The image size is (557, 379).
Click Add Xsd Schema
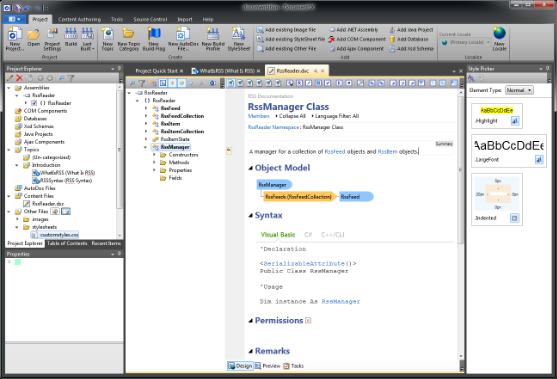click(411, 49)
